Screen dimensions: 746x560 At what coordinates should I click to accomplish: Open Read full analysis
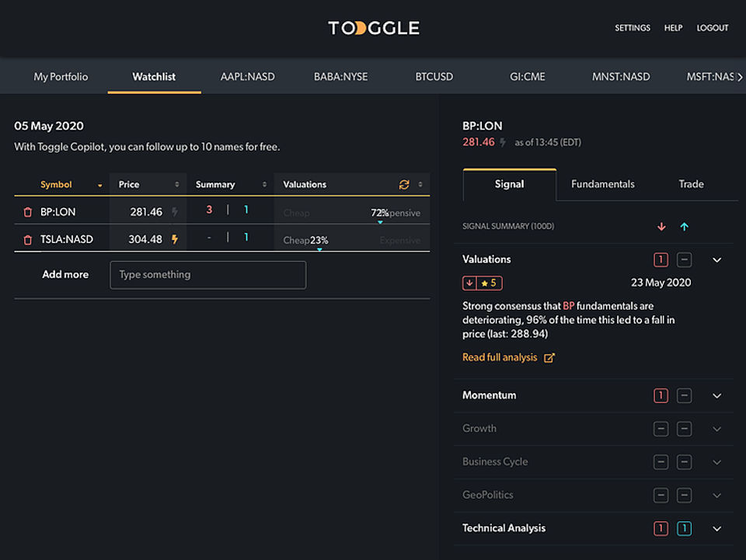coord(501,357)
